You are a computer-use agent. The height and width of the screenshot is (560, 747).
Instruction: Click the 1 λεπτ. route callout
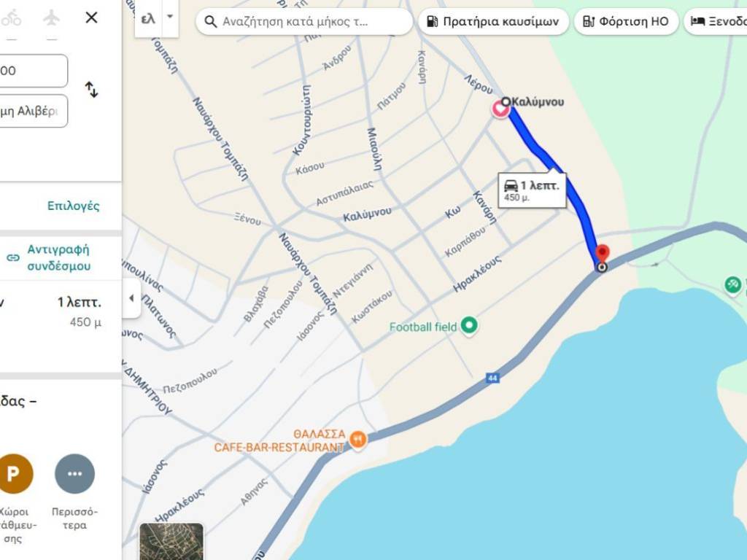(532, 190)
